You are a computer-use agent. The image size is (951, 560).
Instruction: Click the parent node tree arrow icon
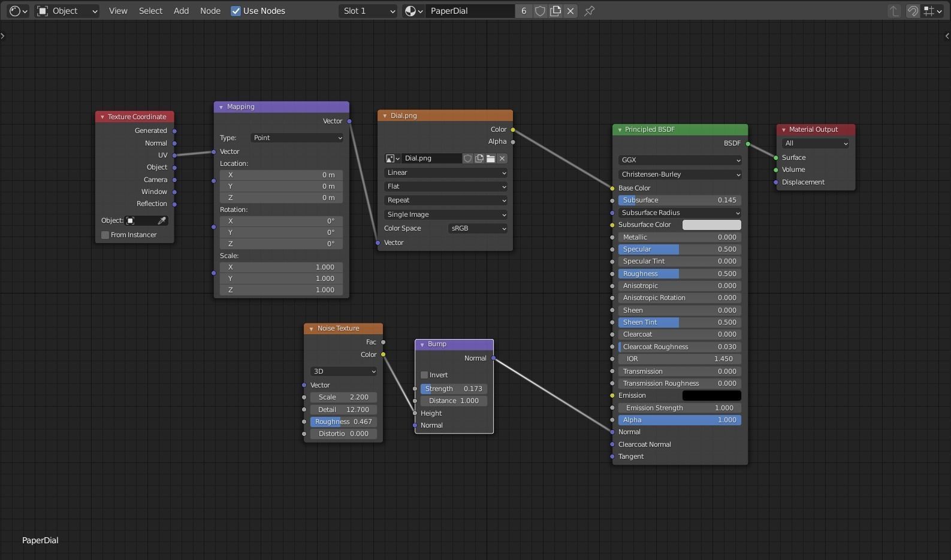click(894, 11)
